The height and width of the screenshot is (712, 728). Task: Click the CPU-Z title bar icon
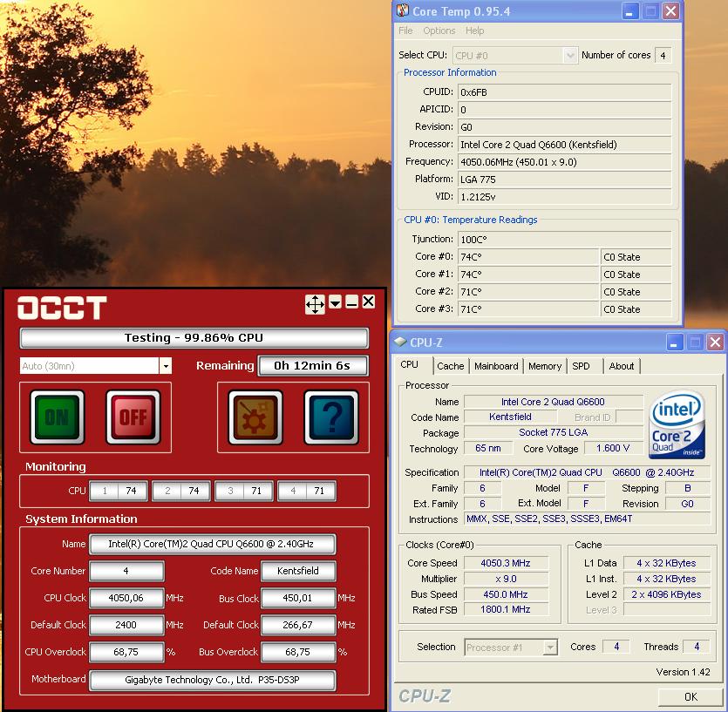(400, 342)
